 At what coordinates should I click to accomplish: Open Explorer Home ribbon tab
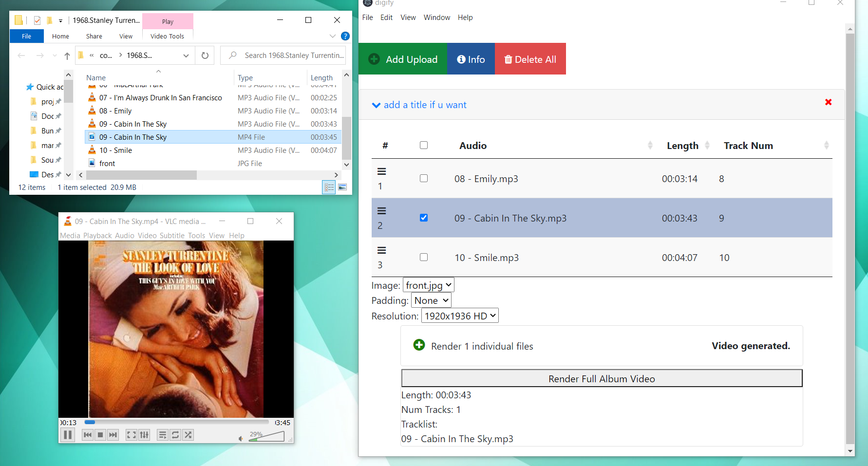[60, 36]
